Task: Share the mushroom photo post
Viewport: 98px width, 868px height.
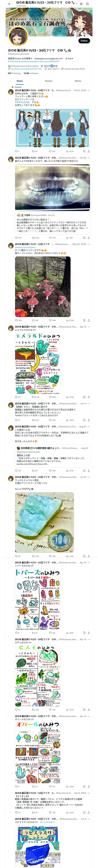Action: pyautogui.click(x=89, y=320)
